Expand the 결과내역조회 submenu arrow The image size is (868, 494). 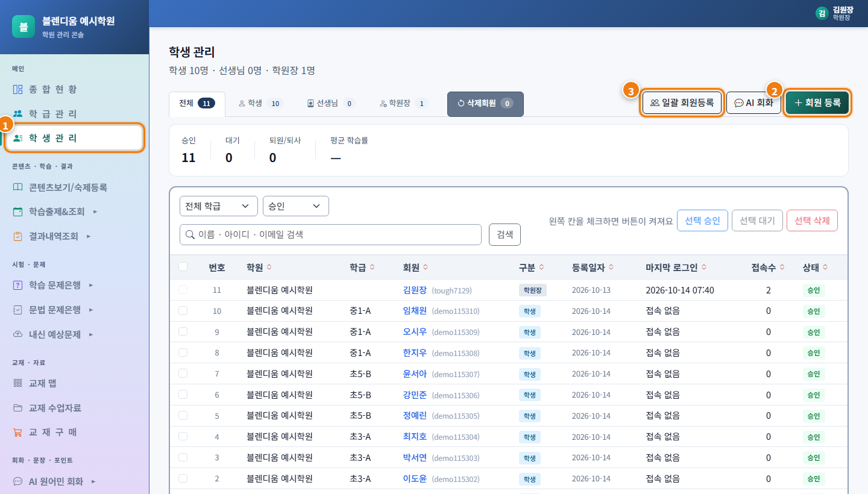point(89,236)
